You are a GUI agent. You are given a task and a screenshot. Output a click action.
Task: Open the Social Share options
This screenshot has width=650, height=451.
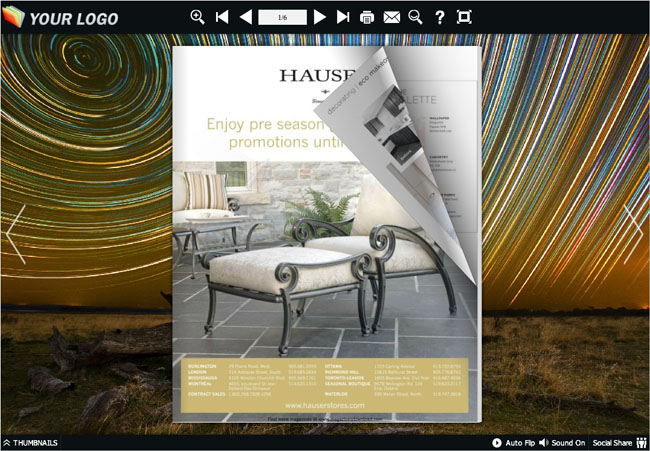pos(619,442)
